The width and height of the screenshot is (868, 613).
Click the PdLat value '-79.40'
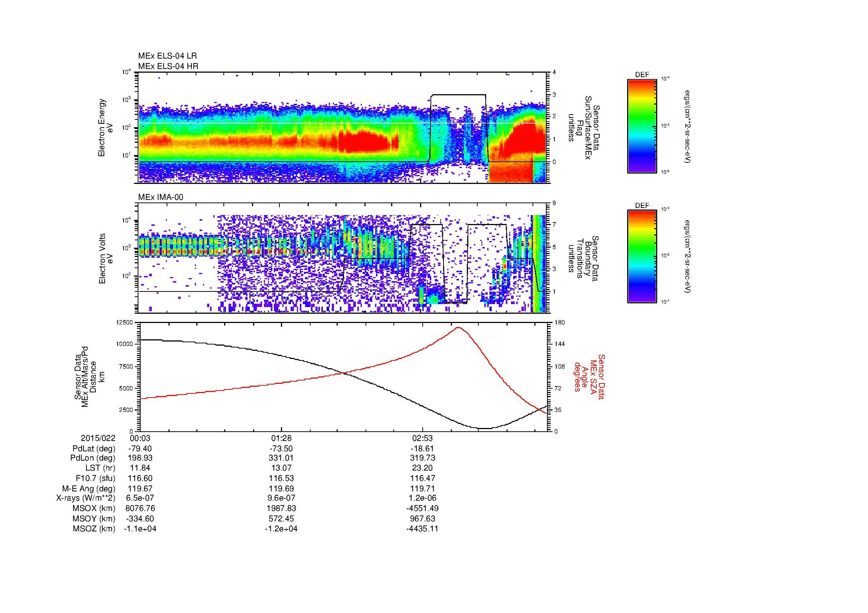tap(140, 449)
